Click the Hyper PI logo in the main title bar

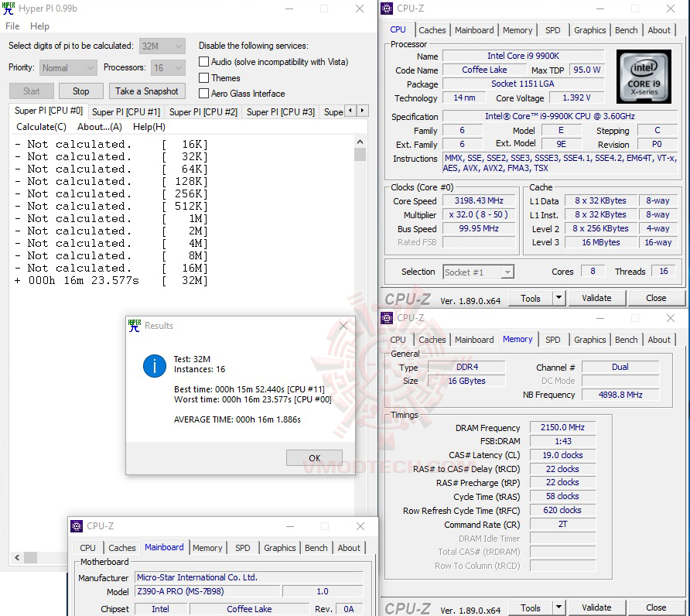tap(10, 9)
